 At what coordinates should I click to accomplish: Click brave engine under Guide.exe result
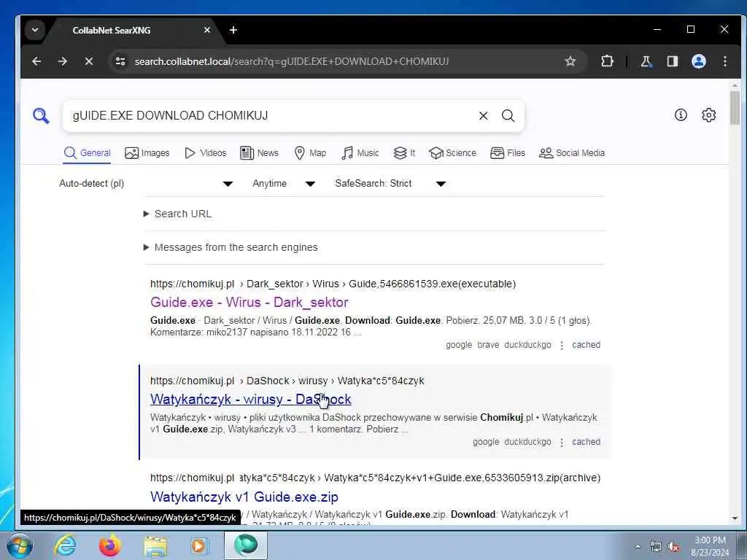click(x=488, y=345)
